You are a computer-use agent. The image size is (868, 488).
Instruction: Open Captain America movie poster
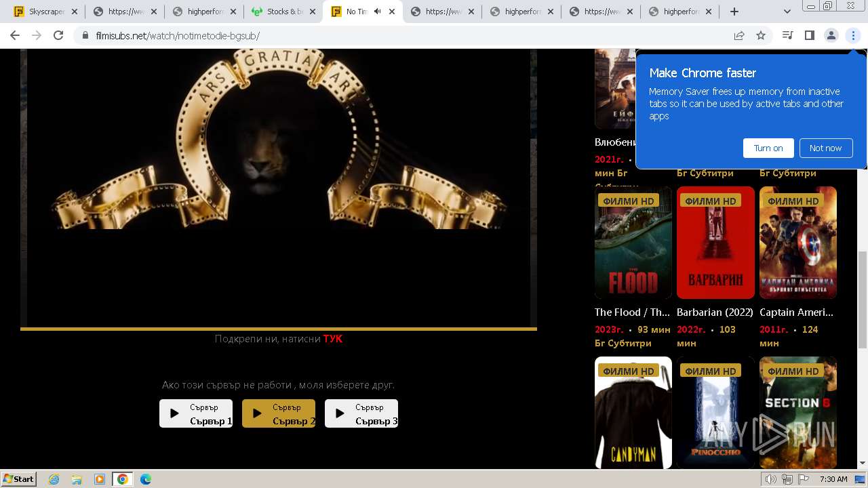pyautogui.click(x=798, y=243)
